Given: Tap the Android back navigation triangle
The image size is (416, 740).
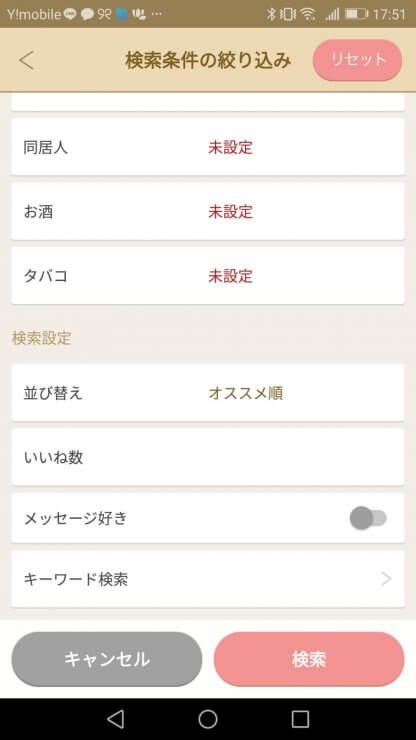Looking at the screenshot, I should (115, 719).
